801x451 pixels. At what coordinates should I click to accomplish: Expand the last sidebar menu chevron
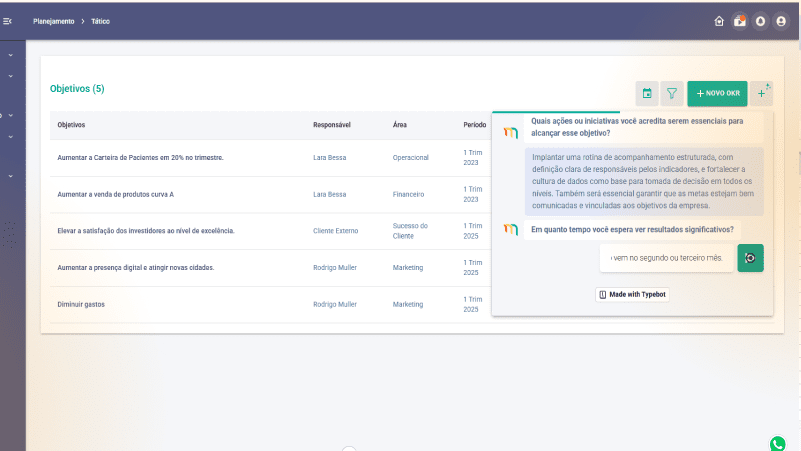coord(10,176)
